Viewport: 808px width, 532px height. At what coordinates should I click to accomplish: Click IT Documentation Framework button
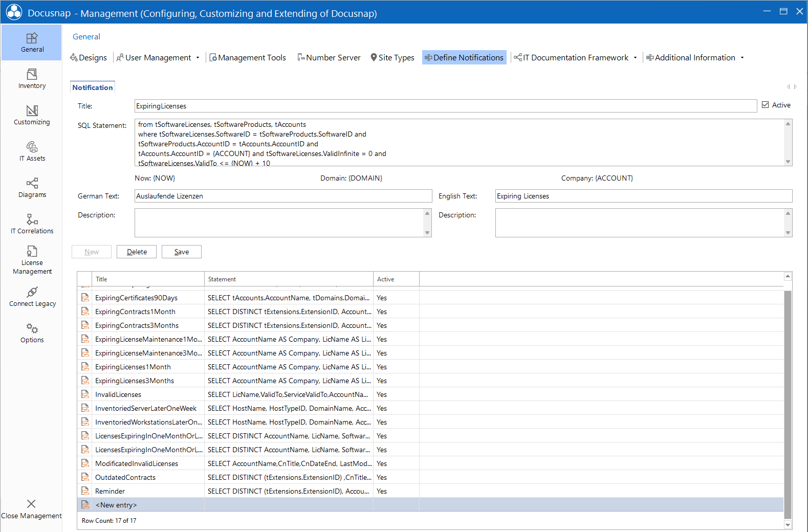pos(571,57)
